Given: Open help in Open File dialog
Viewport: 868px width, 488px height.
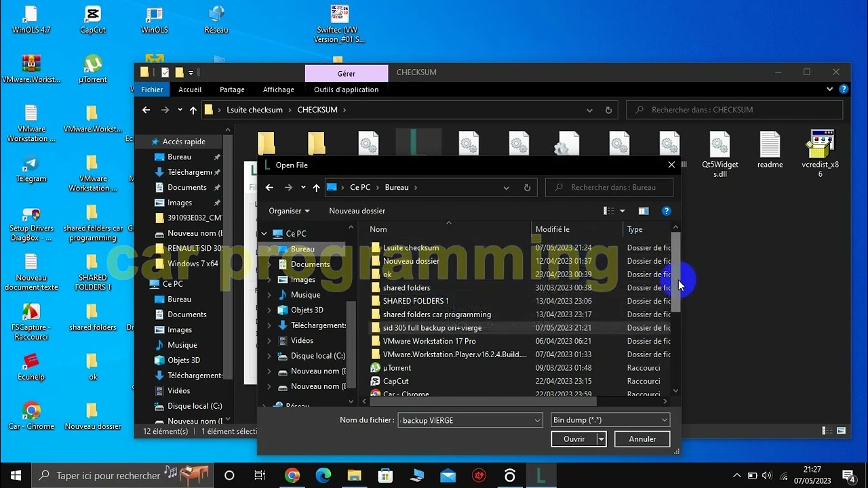Looking at the screenshot, I should [666, 211].
